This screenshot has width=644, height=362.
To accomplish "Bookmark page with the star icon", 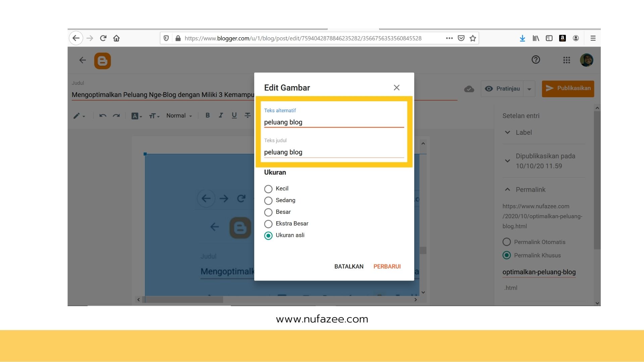I will pyautogui.click(x=473, y=38).
